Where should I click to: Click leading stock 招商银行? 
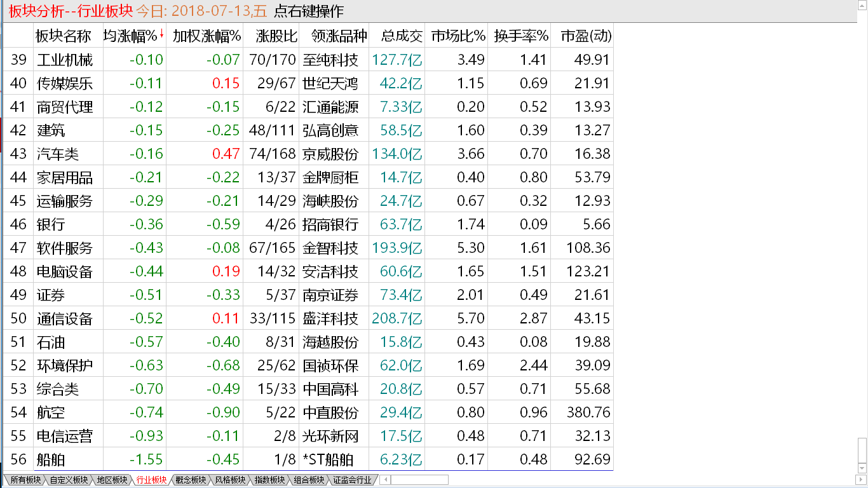330,224
